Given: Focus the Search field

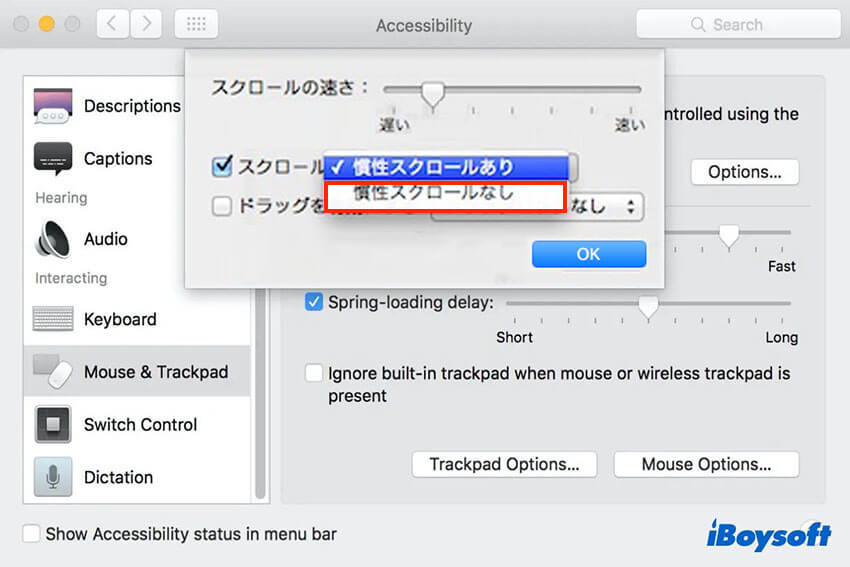Looking at the screenshot, I should (738, 24).
